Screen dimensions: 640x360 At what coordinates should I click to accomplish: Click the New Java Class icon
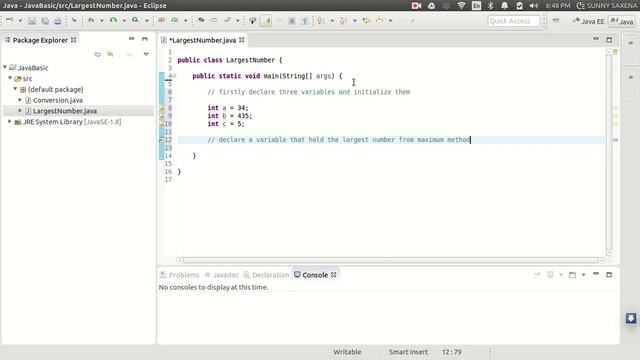pyautogui.click(x=175, y=20)
